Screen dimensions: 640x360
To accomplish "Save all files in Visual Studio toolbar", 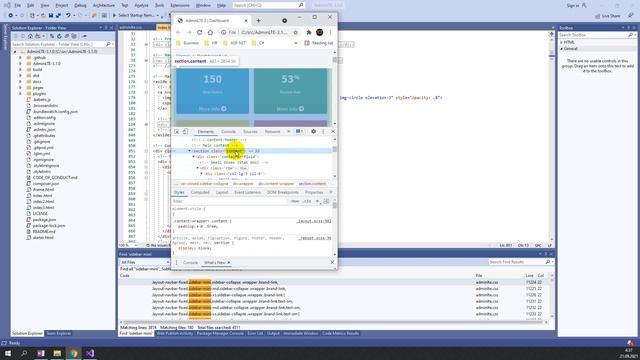I will (x=58, y=16).
